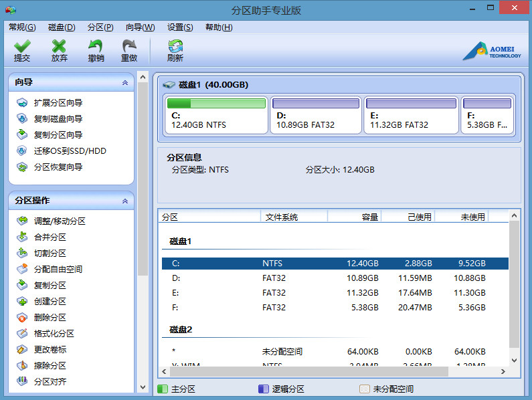Open the 扩展分区向导 wizard
The width and height of the screenshot is (532, 400).
[58, 103]
